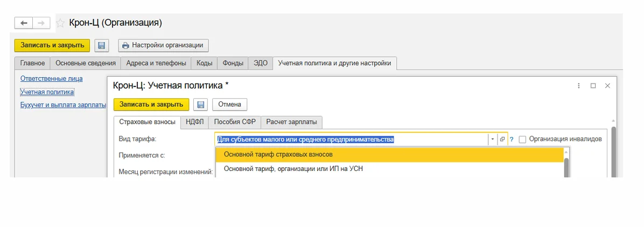The height and width of the screenshot is (227, 644).
Task: Click the forward navigation arrow
Action: [x=41, y=23]
